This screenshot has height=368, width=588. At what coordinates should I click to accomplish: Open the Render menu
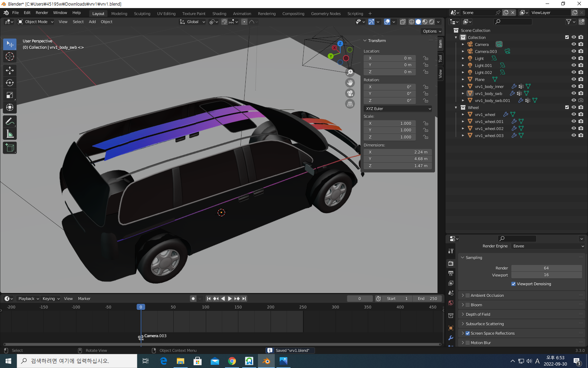tap(42, 13)
